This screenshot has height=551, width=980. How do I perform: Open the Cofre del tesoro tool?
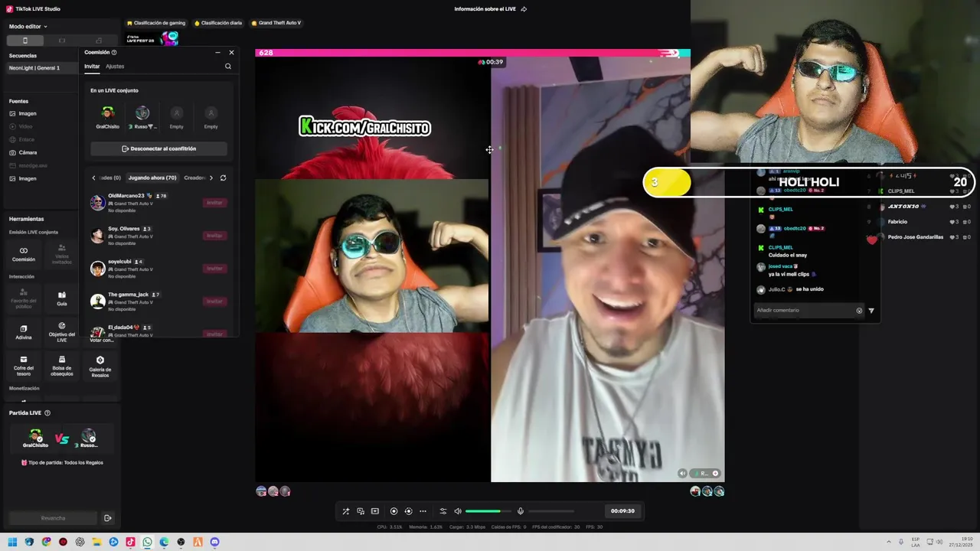point(24,366)
